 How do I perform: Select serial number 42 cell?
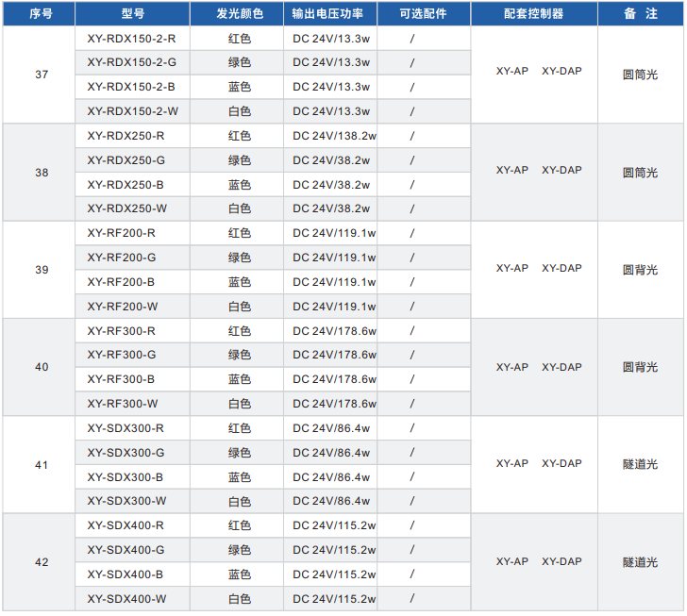tap(42, 562)
